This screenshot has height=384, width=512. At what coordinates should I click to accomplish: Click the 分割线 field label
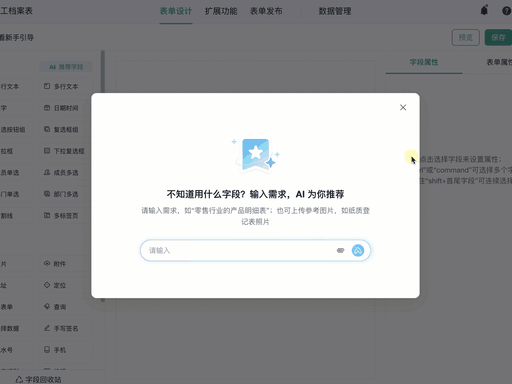tap(7, 216)
